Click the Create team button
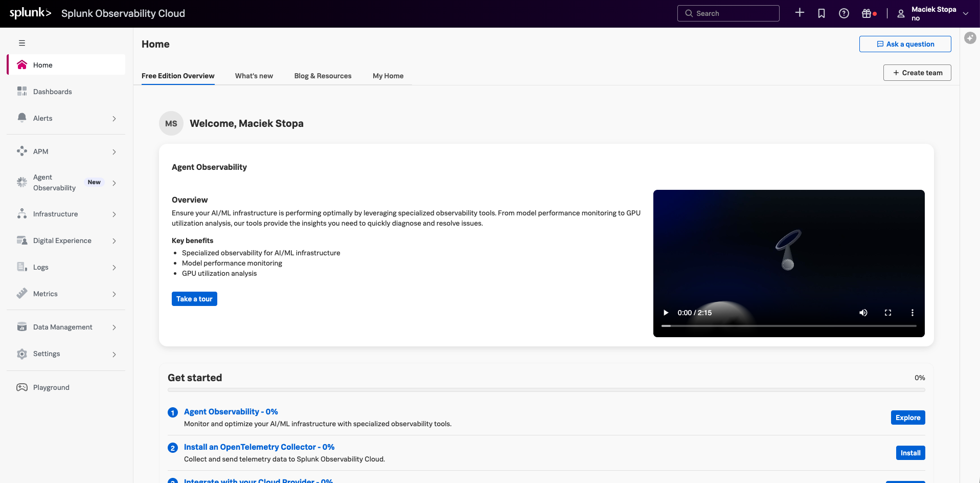The height and width of the screenshot is (483, 980). 917,73
